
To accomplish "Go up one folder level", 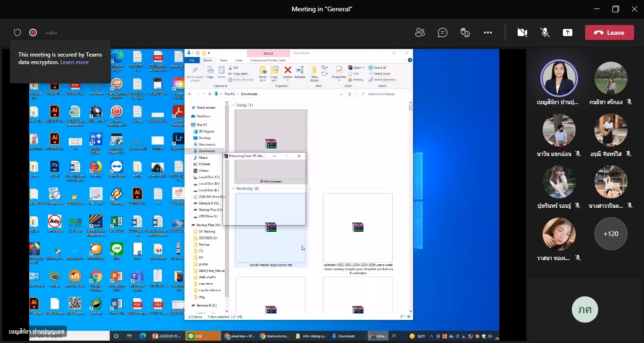I will pos(209,94).
